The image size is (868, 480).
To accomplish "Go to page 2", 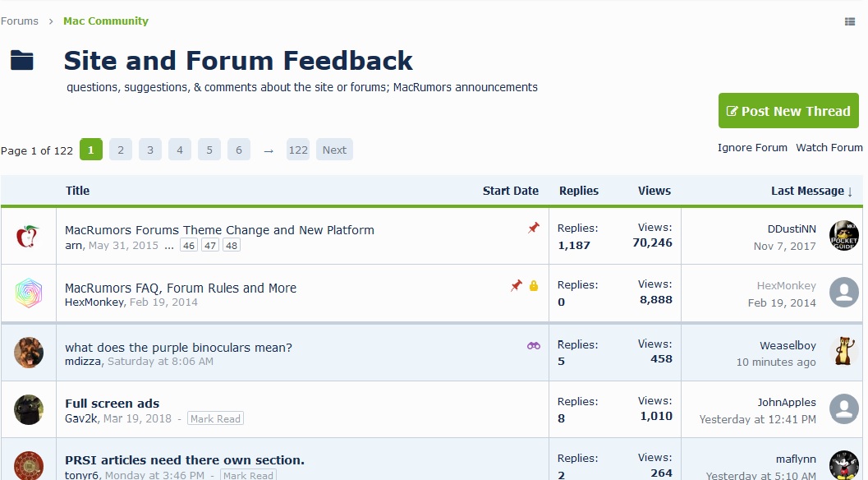I will click(121, 150).
